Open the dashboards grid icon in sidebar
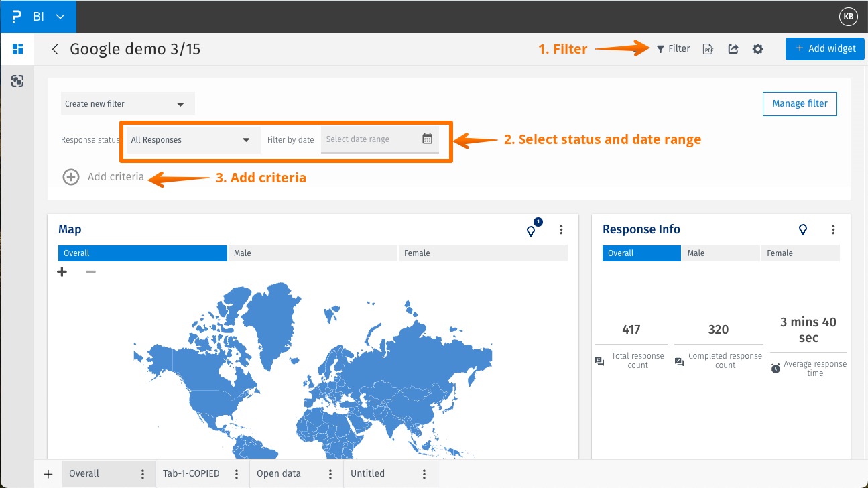 pyautogui.click(x=18, y=49)
